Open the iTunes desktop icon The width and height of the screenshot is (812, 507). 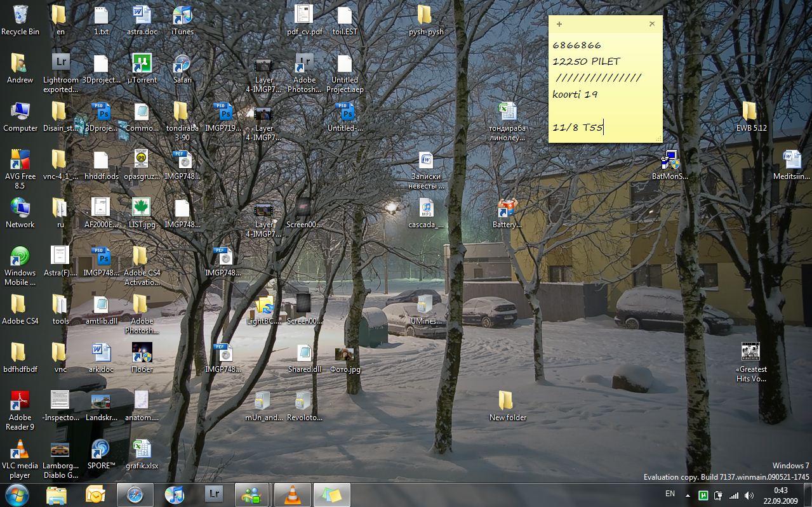(182, 16)
